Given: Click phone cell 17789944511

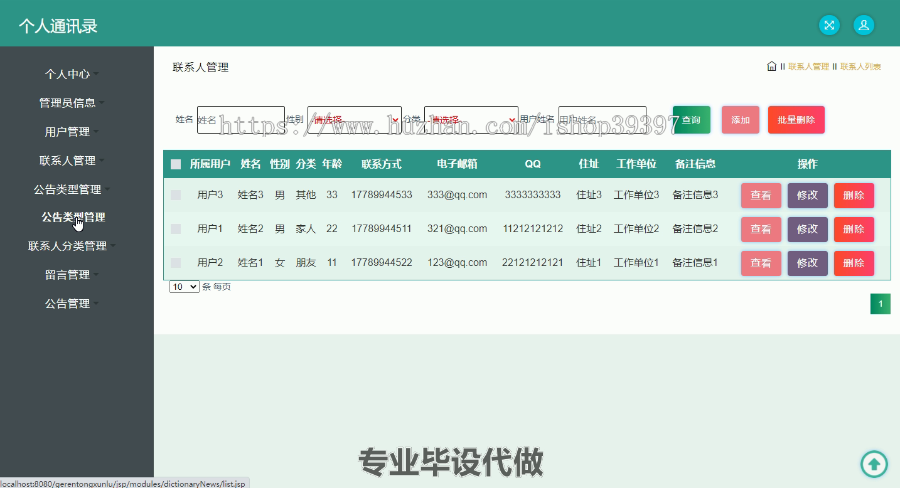Looking at the screenshot, I should 382,228.
